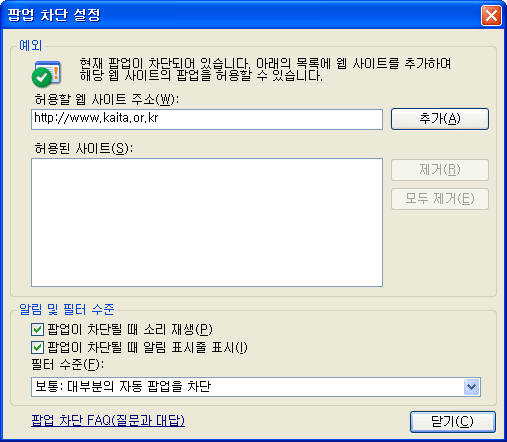Click the 현재 팝업이 차단되어 있습니다 description text
Viewport: 507px width, 442px height.
pos(265,70)
